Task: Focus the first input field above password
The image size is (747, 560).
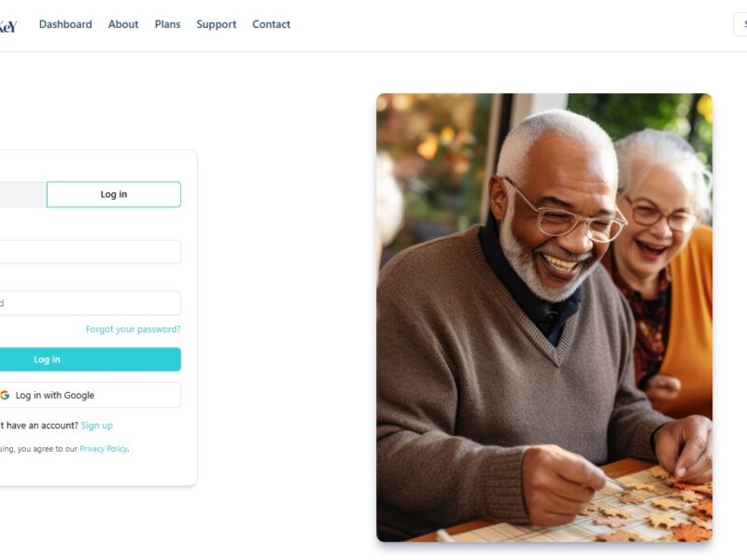Action: (90, 251)
